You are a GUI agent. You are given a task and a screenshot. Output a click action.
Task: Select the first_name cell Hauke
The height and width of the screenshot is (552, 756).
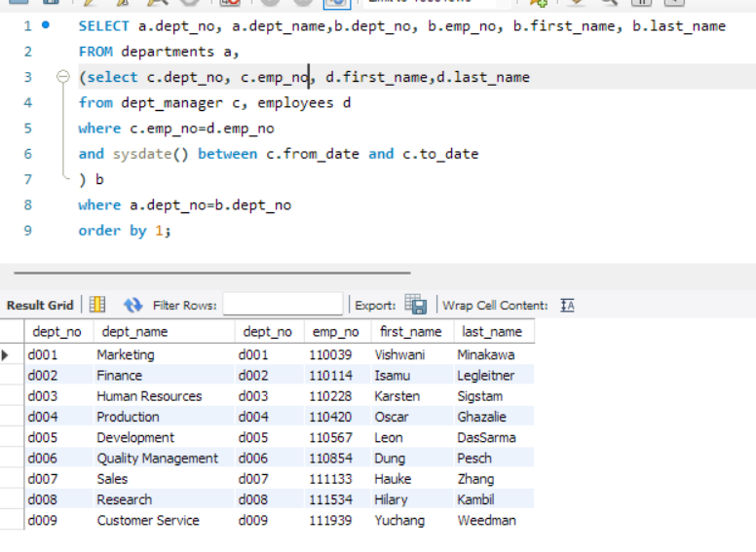pyautogui.click(x=413, y=479)
